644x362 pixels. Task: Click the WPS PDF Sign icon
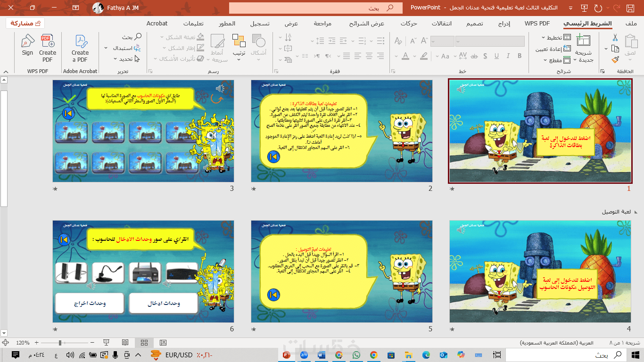coord(27,45)
